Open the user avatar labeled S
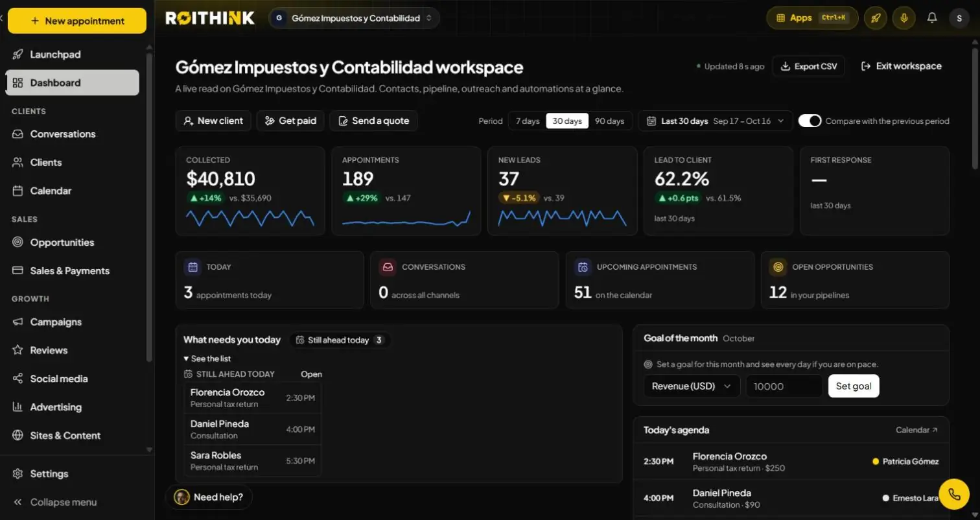 pyautogui.click(x=959, y=18)
